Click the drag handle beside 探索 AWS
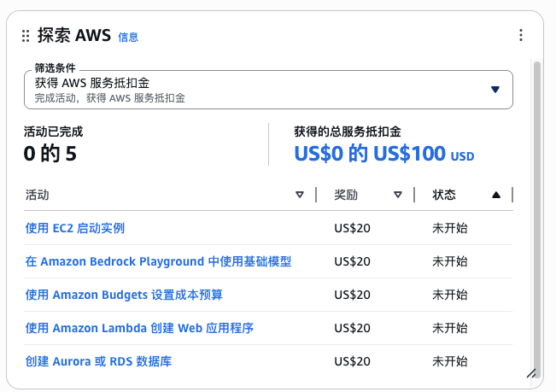The width and height of the screenshot is (556, 392). tap(26, 36)
